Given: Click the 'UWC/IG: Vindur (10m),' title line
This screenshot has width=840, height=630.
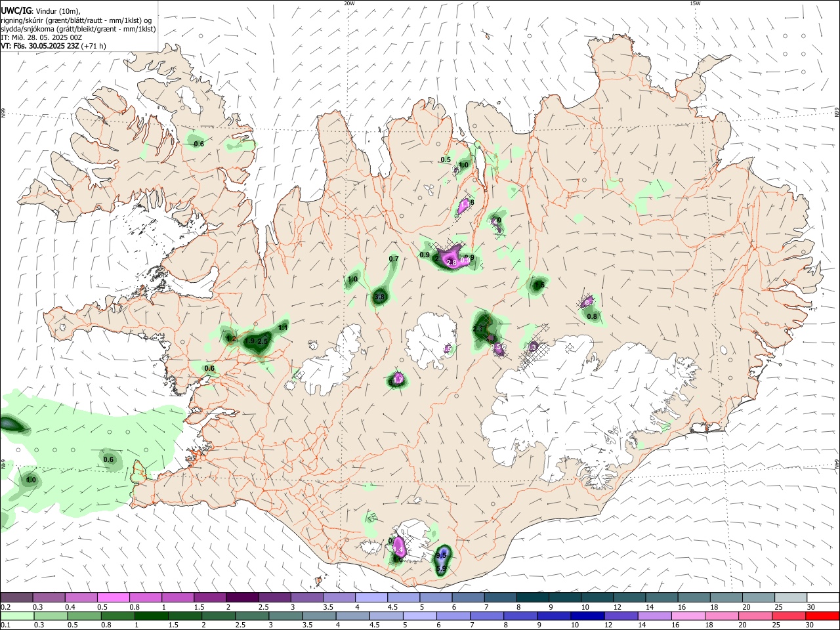Looking at the screenshot, I should (x=39, y=11).
